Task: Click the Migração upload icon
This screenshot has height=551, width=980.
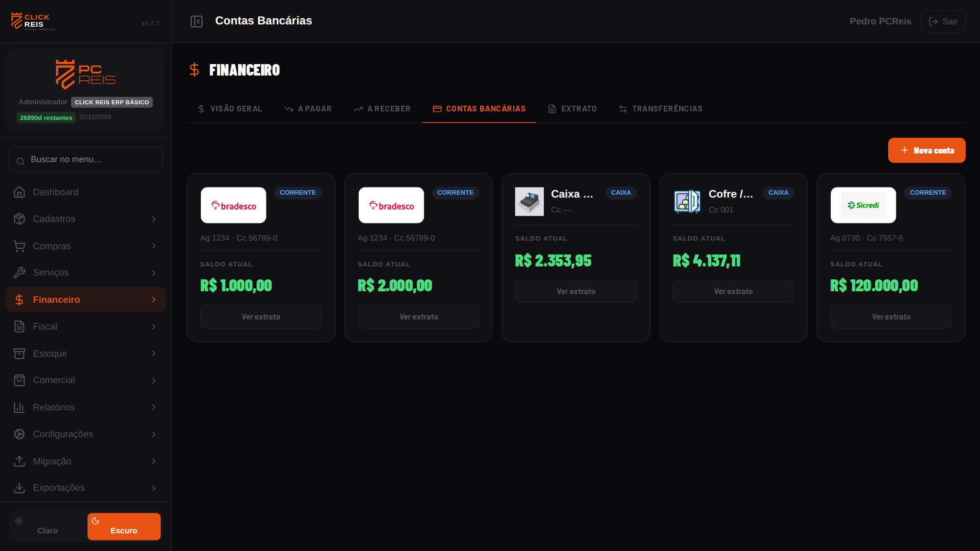Action: click(19, 461)
